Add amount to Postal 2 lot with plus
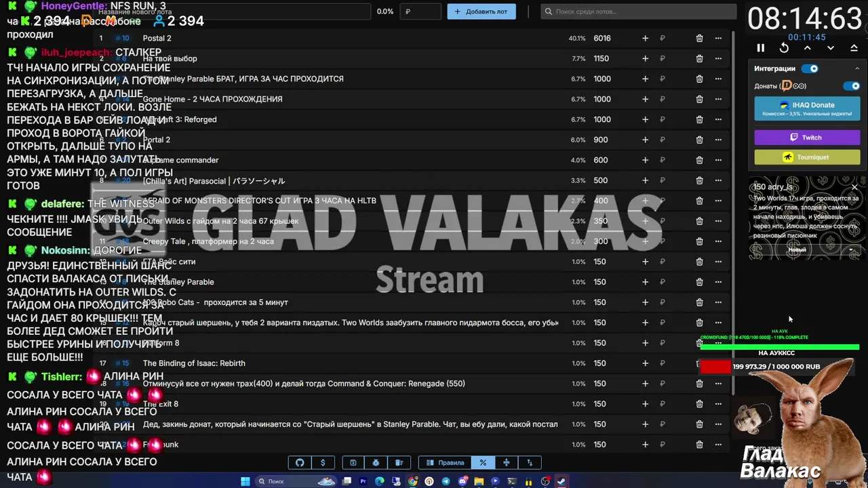Viewport: 868px width, 488px height. point(645,39)
